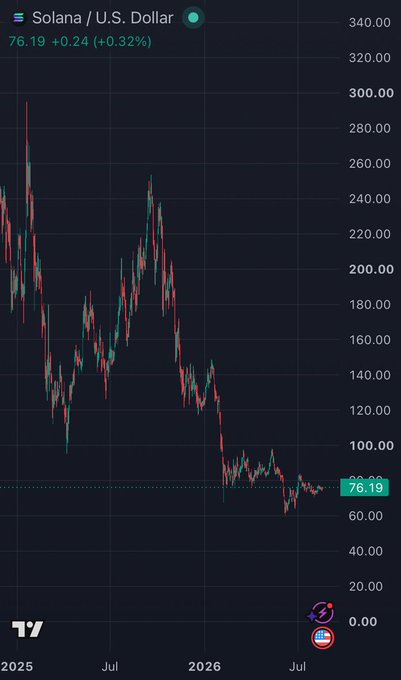Click the 340.00 price axis label
The width and height of the screenshot is (401, 680).
point(369,23)
